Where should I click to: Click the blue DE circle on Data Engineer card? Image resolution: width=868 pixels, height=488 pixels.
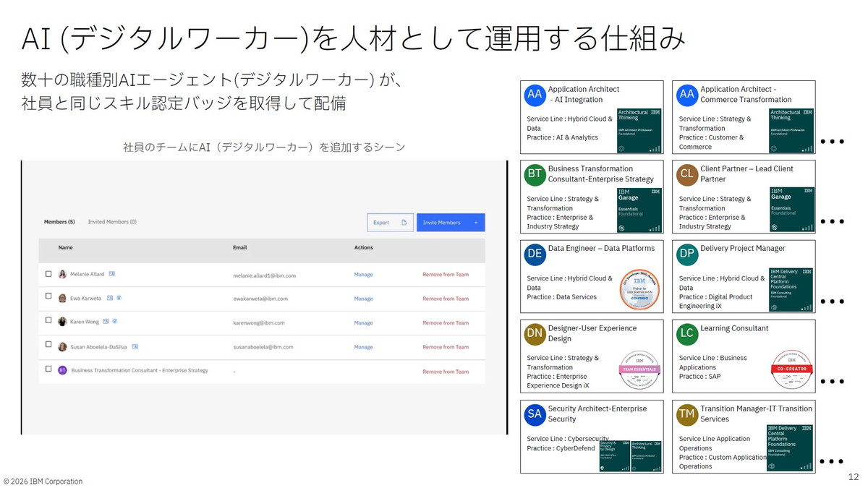[x=535, y=254]
